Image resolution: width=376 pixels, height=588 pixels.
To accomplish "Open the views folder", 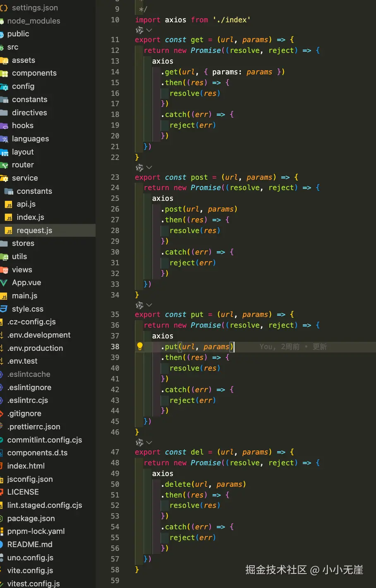I will point(22,270).
